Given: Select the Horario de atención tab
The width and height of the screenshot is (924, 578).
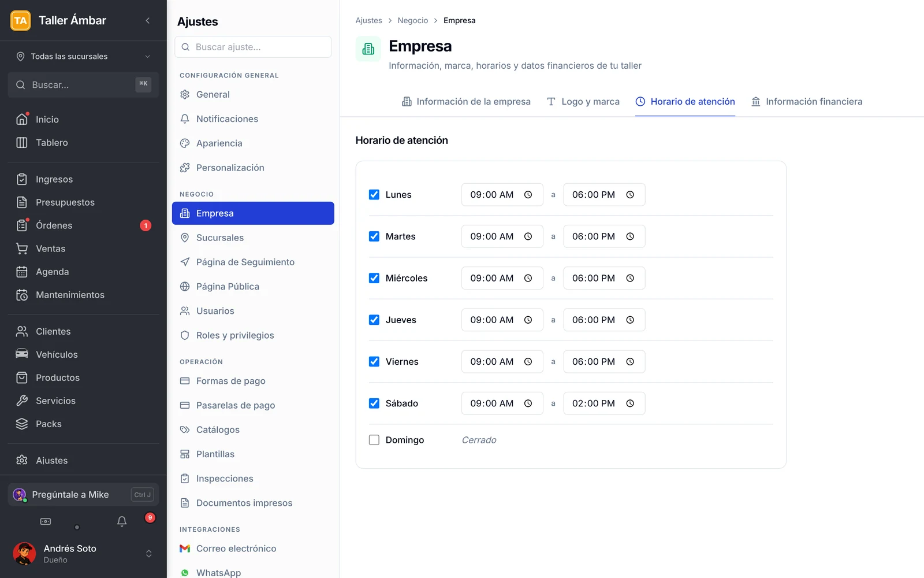Looking at the screenshot, I should click(685, 102).
